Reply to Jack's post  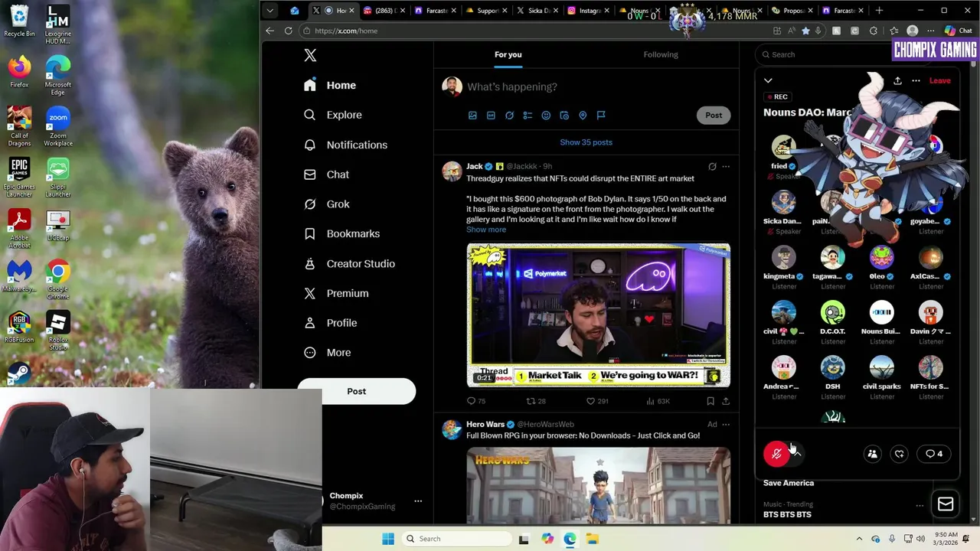coord(476,401)
